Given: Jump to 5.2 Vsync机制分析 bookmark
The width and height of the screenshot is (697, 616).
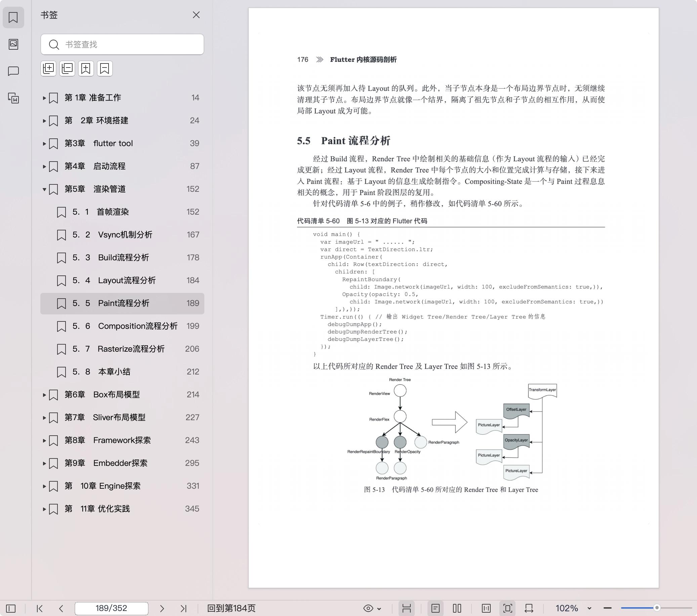Looking at the screenshot, I should click(x=122, y=234).
